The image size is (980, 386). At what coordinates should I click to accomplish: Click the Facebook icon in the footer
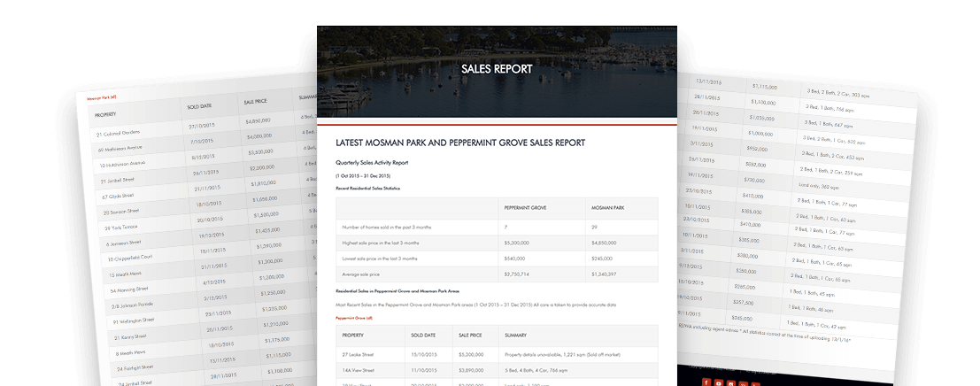click(x=706, y=382)
